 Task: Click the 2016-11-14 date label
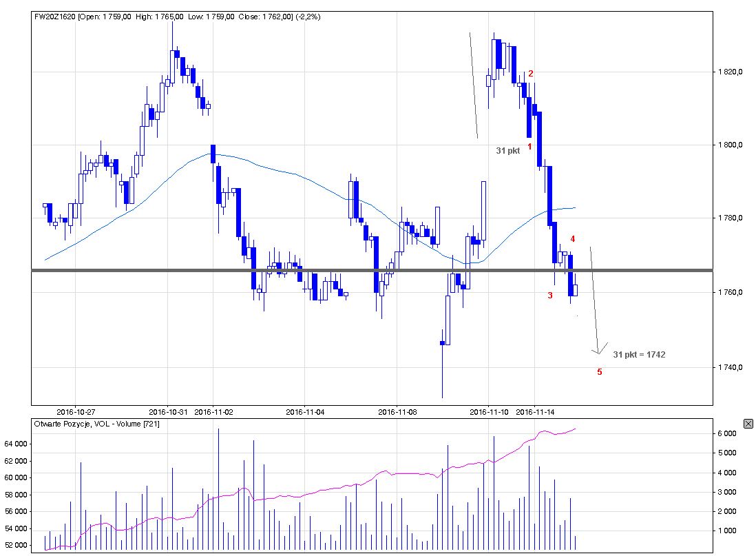[x=535, y=412]
